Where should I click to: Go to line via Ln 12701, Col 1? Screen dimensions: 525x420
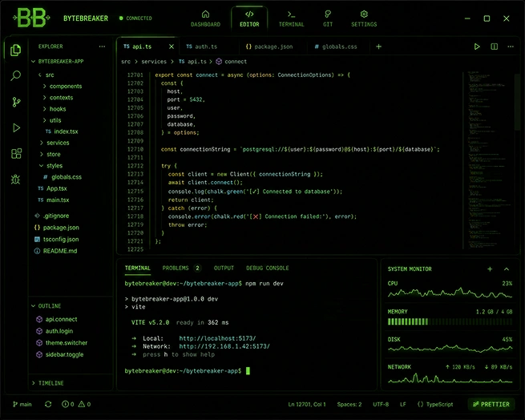[307, 404]
